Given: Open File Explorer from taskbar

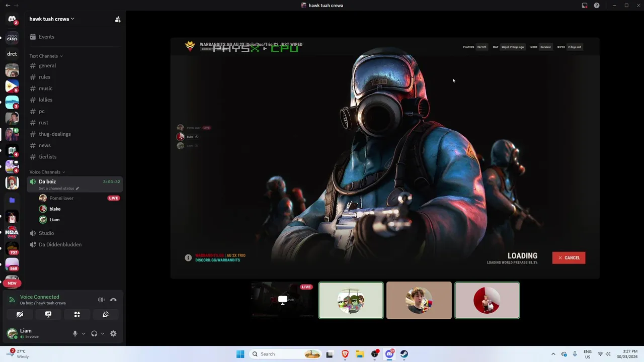Looking at the screenshot, I should tap(360, 354).
